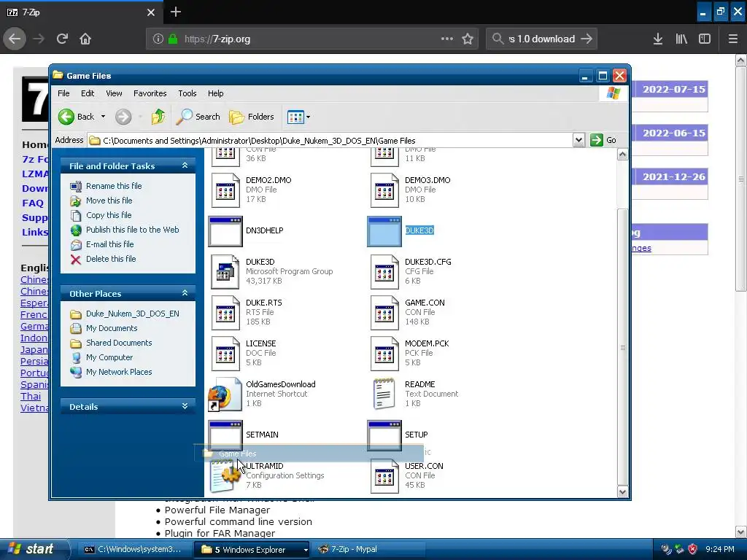Click Delete this file

pyautogui.click(x=111, y=259)
